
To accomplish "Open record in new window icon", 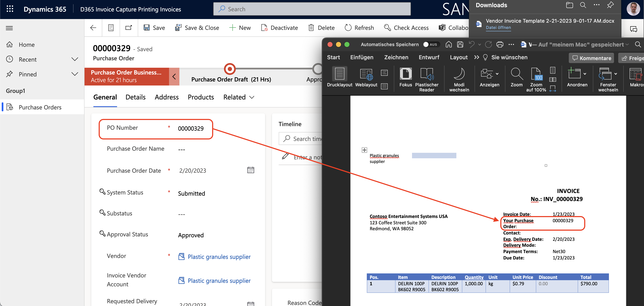I will point(128,28).
